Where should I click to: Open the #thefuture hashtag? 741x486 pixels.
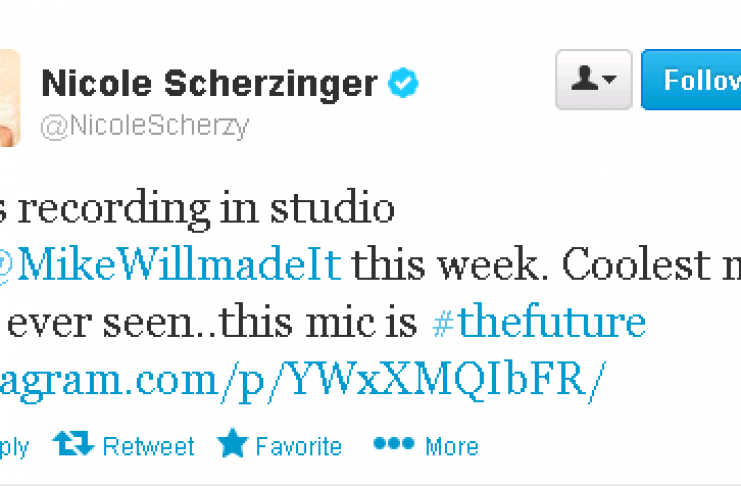539,323
